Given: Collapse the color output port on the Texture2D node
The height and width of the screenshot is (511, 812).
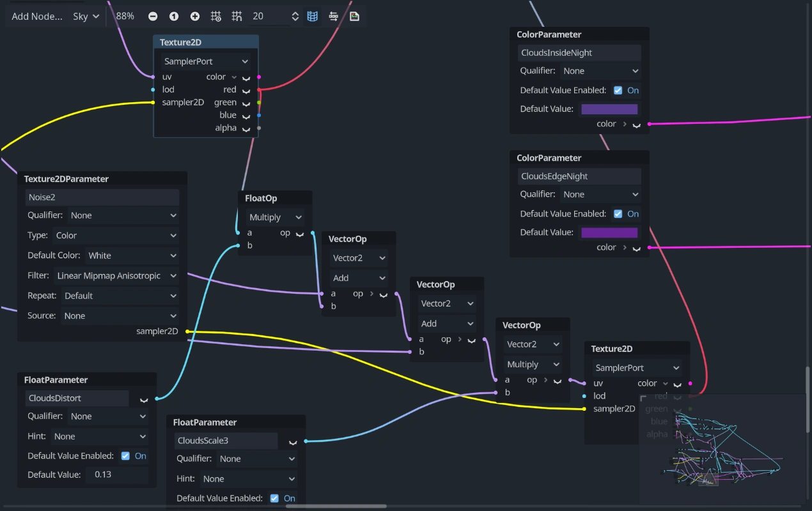Looking at the screenshot, I should click(234, 77).
